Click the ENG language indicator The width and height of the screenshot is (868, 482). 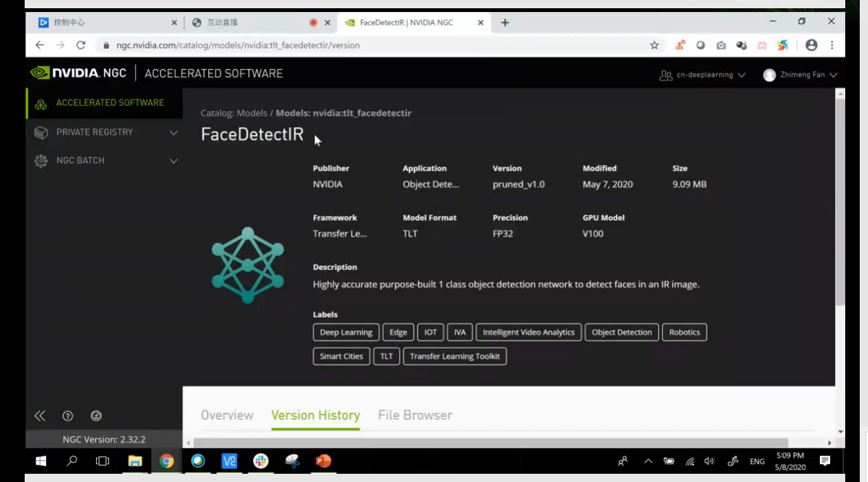click(757, 462)
